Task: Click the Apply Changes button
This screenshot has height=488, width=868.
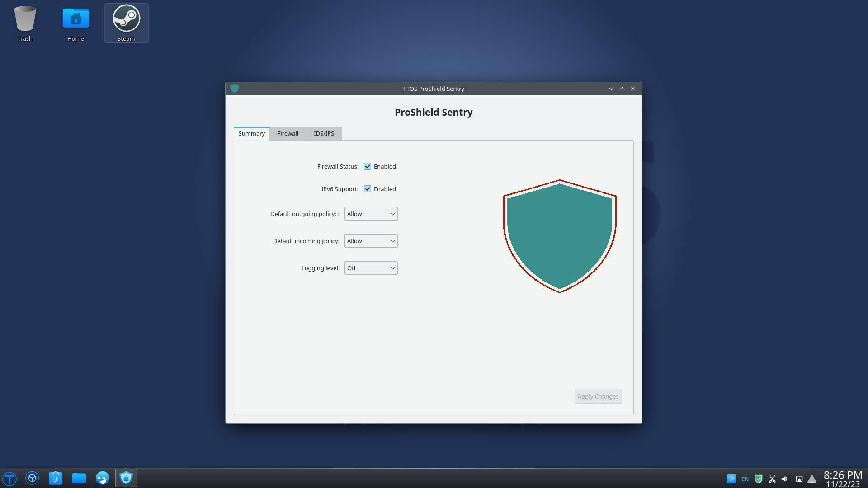Action: click(x=598, y=396)
